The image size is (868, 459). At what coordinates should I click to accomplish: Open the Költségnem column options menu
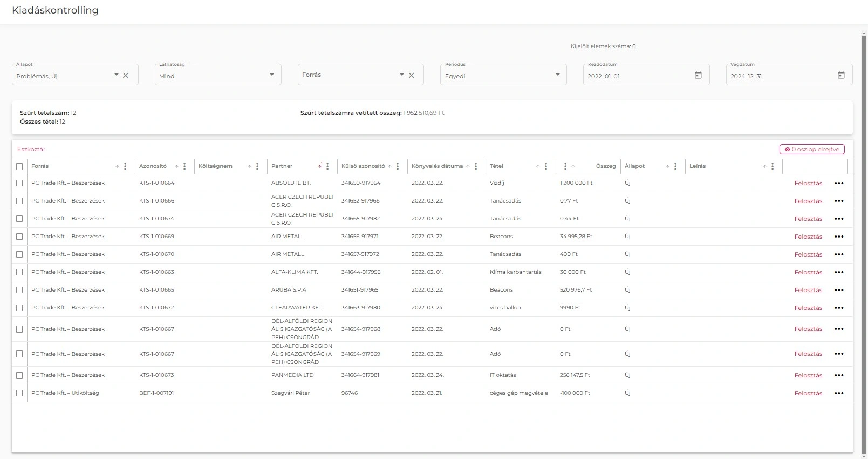(257, 166)
